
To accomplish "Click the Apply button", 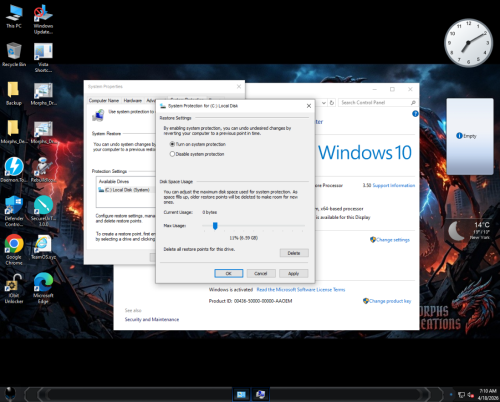I will click(x=293, y=273).
